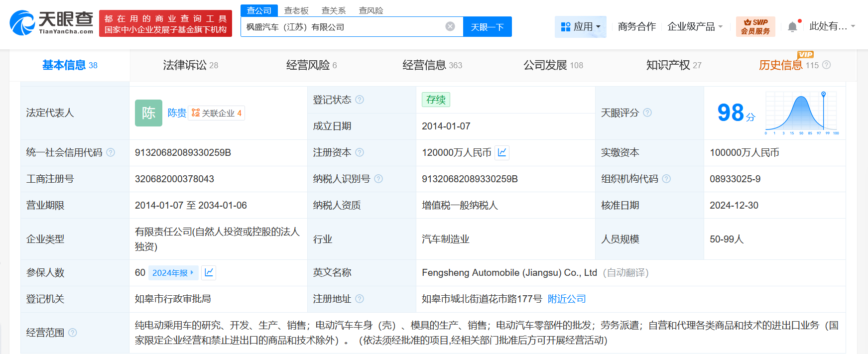Click the TianYanCha logo
Image resolution: width=868 pixels, height=354 pixels.
click(51, 23)
